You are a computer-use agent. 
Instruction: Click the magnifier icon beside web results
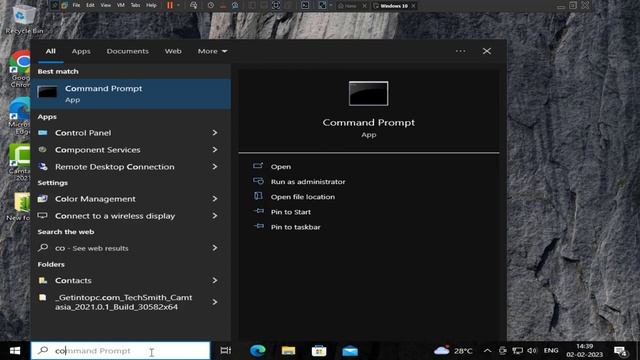point(43,248)
